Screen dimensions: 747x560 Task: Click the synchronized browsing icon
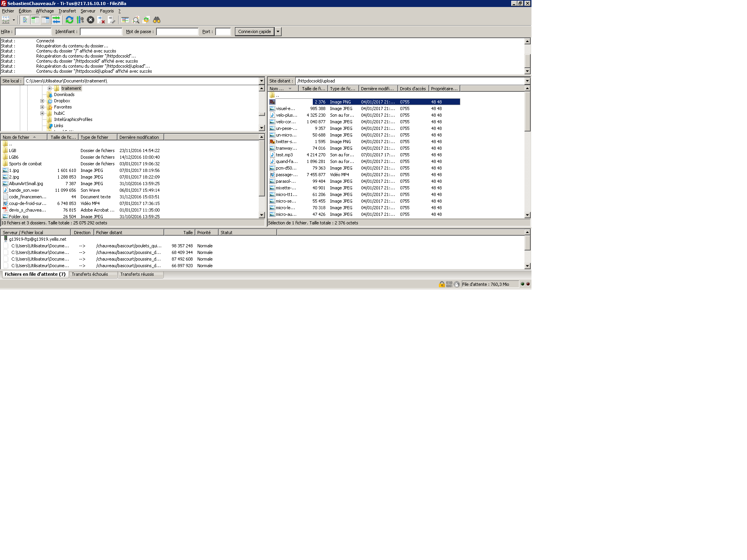146,20
